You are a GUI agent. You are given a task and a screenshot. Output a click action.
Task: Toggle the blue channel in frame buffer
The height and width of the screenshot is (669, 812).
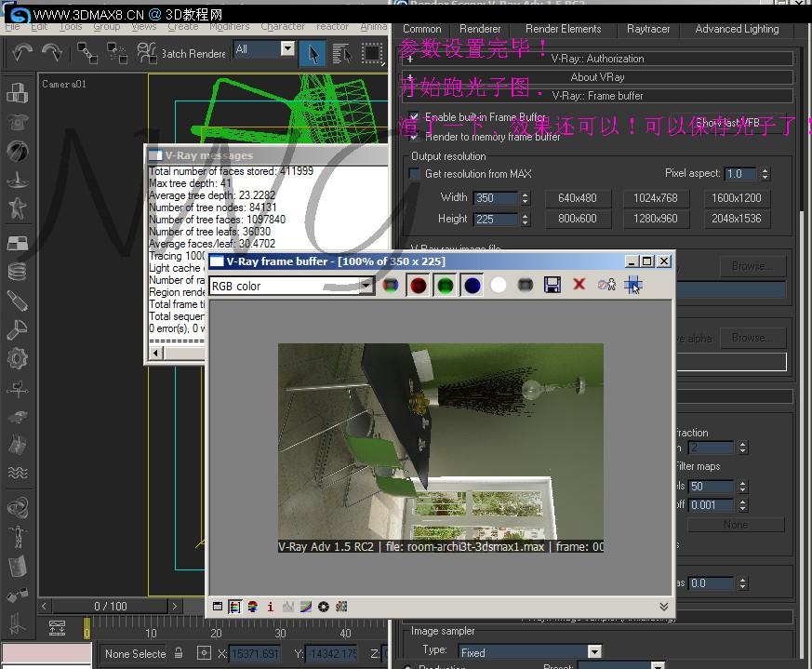[x=472, y=285]
